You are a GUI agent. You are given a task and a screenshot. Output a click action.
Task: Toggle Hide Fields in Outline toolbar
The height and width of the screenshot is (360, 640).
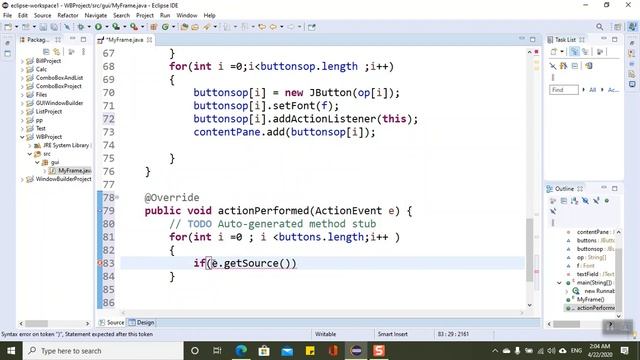click(585, 201)
